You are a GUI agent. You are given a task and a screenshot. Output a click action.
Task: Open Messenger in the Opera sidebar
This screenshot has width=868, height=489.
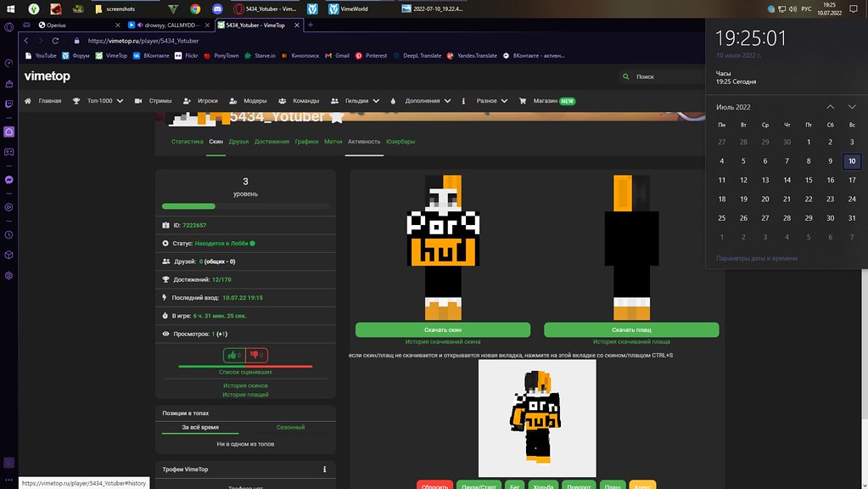point(8,180)
